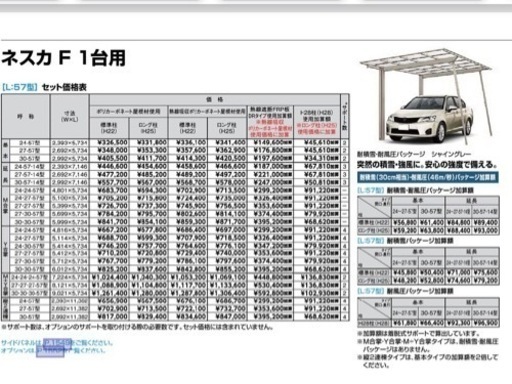Click the サポート数 footnote below the table

tap(137, 327)
